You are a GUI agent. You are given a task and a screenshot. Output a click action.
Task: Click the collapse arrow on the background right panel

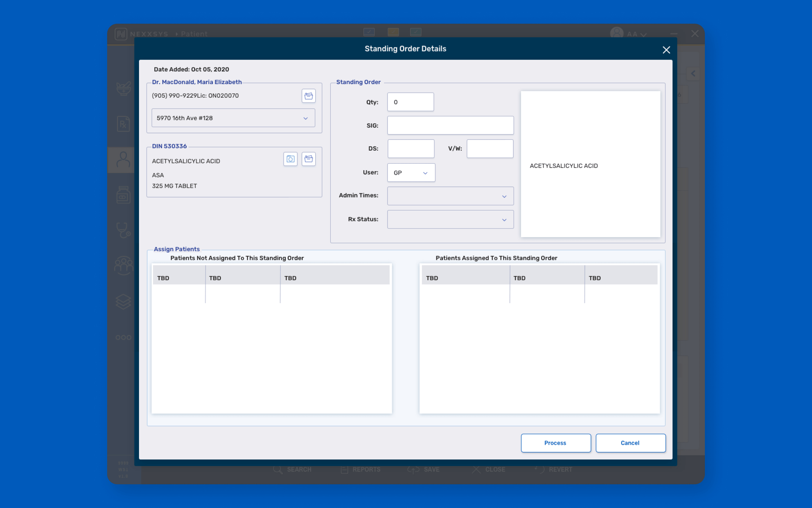click(x=693, y=74)
